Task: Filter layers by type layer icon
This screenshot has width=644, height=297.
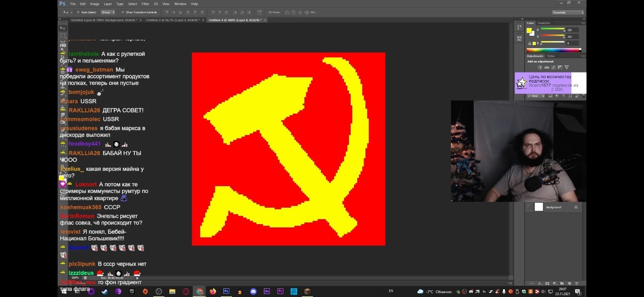Action: coord(563,95)
